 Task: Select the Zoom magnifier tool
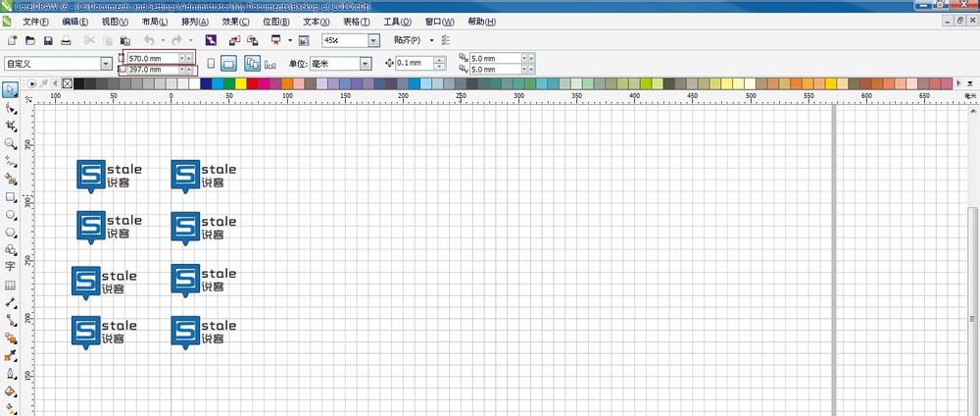(11, 143)
